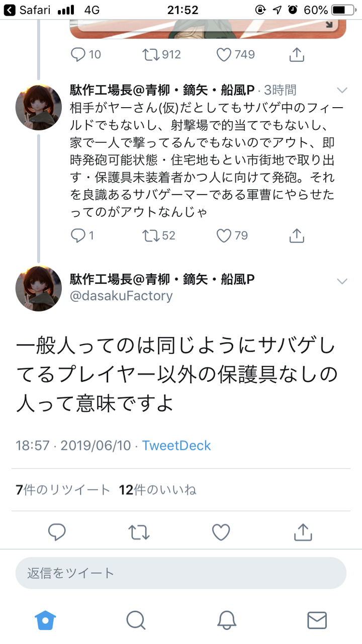Viewport: 362px width, 644px height.
Task: Like the main tweet with heart icon
Action: click(221, 532)
